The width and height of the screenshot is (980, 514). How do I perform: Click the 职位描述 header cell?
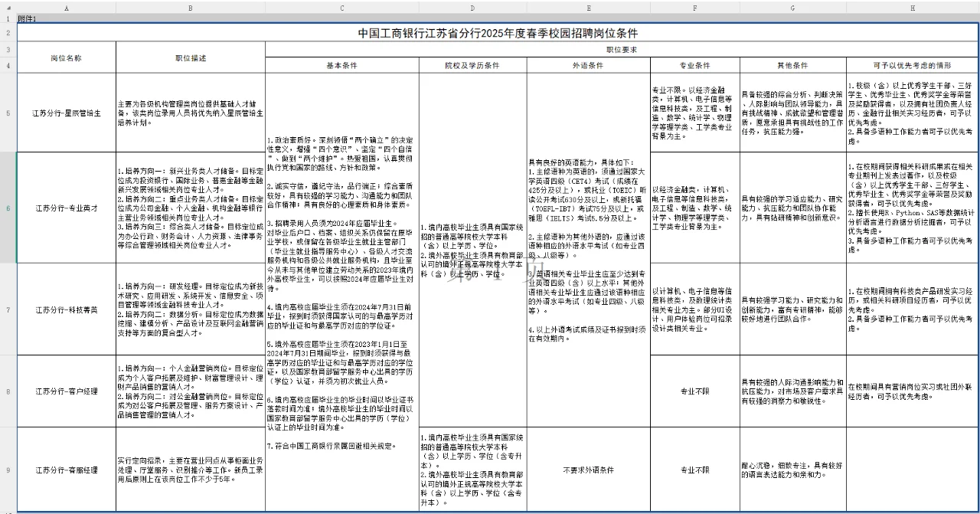(x=191, y=57)
